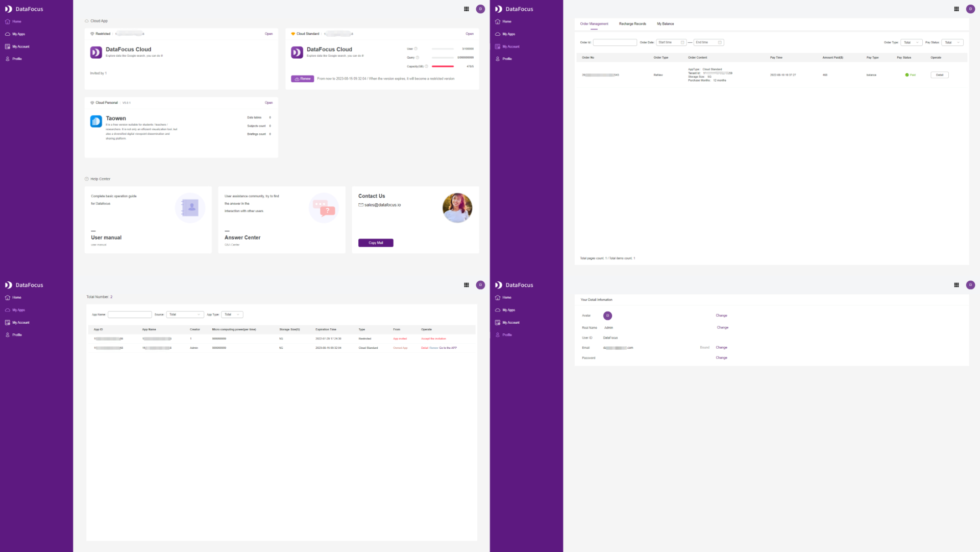Open the Order Type dropdown on the orders page
This screenshot has width=980, height=552.
coord(911,42)
